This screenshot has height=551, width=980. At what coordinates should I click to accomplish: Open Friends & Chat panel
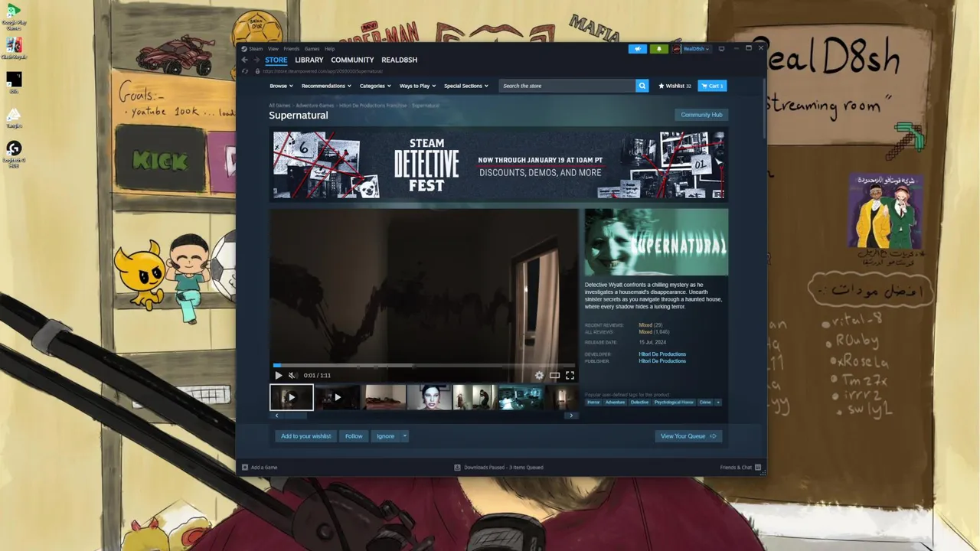[x=740, y=467]
